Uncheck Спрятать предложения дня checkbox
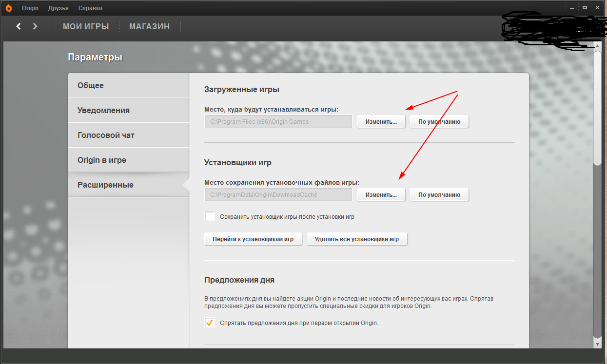607x364 pixels. pos(210,323)
